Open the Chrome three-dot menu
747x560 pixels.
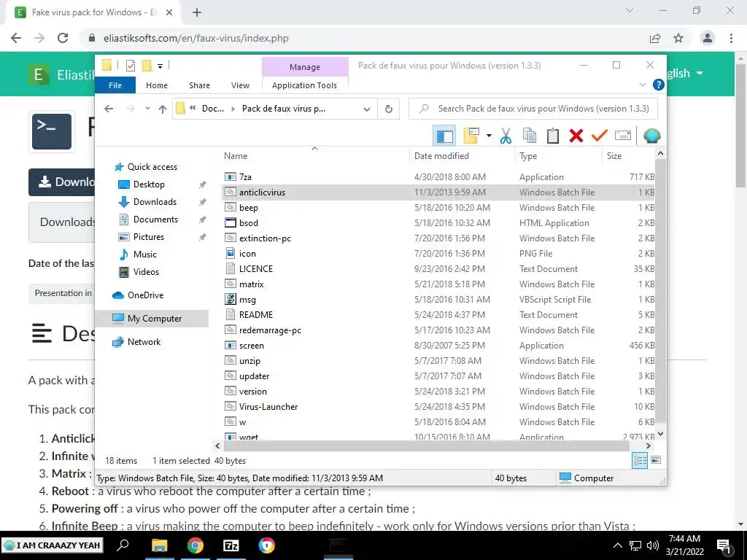pyautogui.click(x=731, y=38)
